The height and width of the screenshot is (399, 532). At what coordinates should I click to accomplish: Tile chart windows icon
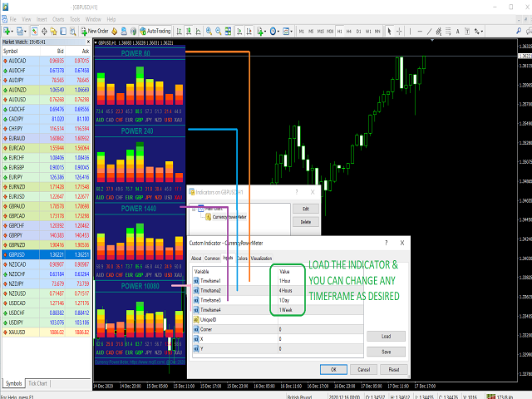point(228,32)
